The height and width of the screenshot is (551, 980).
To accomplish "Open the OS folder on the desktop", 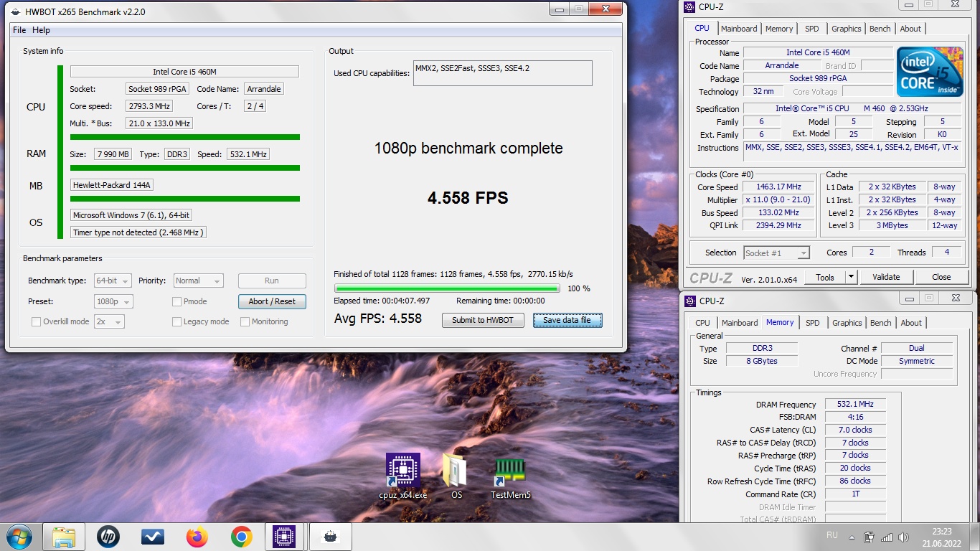I will pos(456,476).
